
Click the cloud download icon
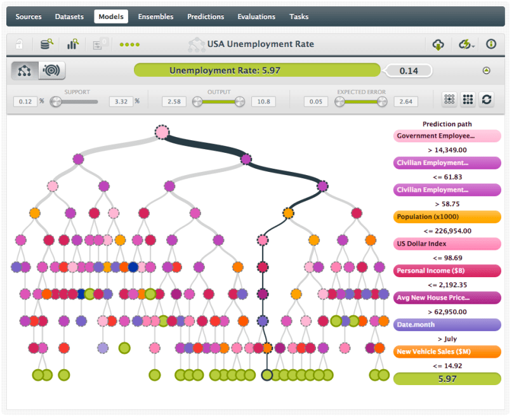click(438, 44)
